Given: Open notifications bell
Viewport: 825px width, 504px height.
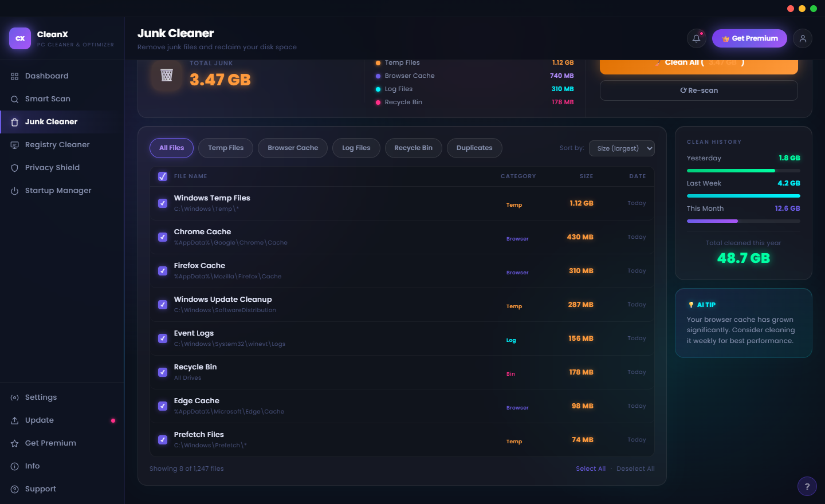Looking at the screenshot, I should (697, 38).
